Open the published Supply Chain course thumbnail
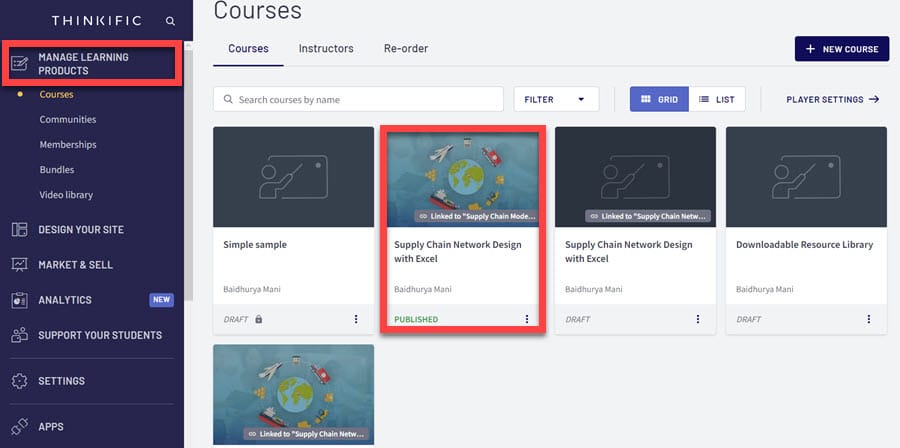Image resolution: width=900 pixels, height=448 pixels. click(462, 177)
